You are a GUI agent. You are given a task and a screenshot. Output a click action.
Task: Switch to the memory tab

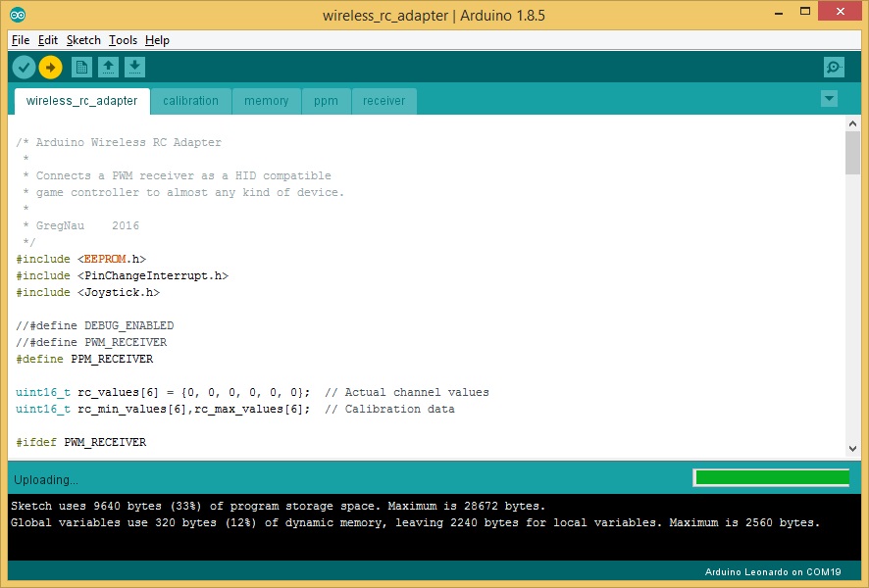click(267, 101)
